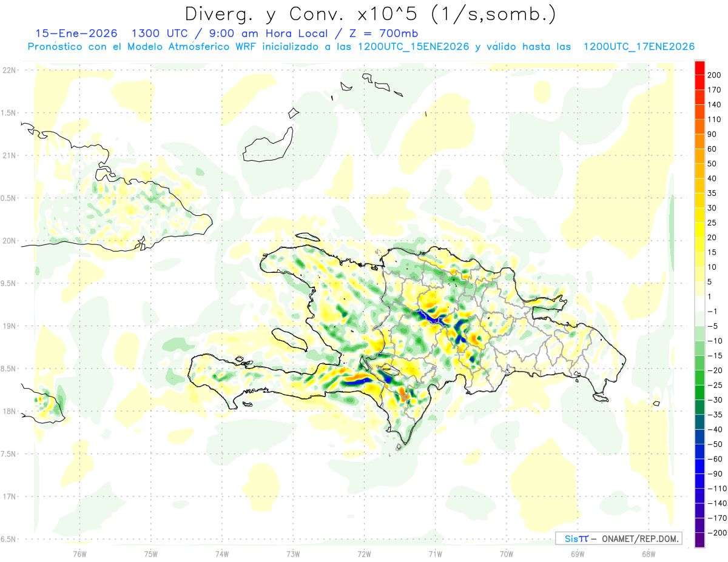
Task: Click the '71W' longitude axis label
Action: pos(435,554)
